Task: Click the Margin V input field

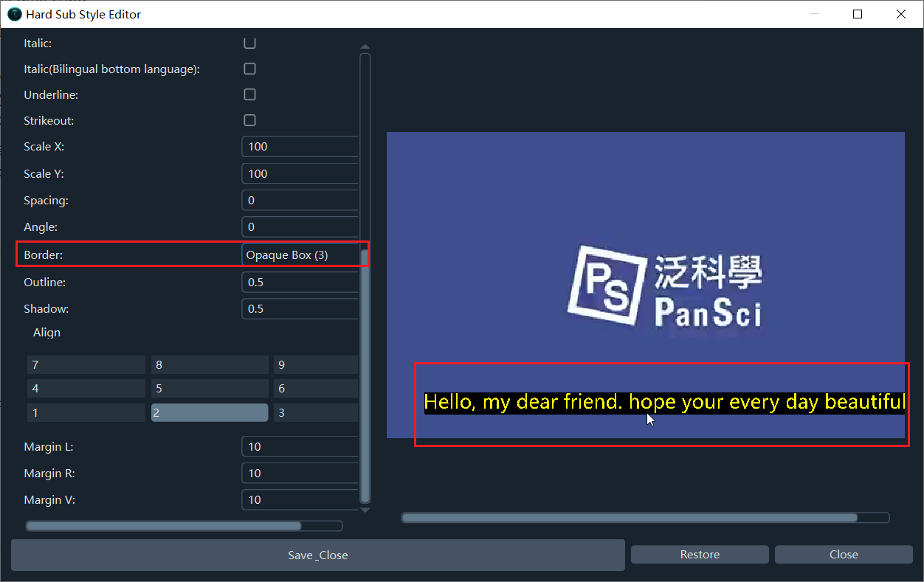Action: pyautogui.click(x=300, y=500)
